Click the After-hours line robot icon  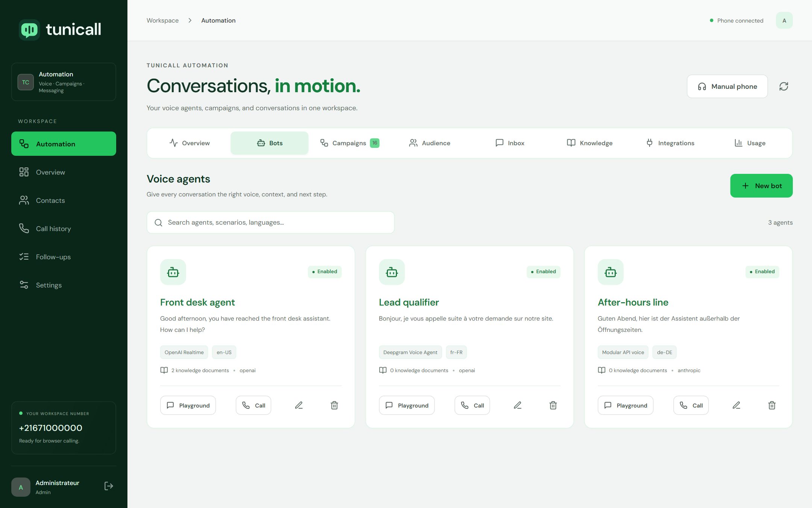611,272
